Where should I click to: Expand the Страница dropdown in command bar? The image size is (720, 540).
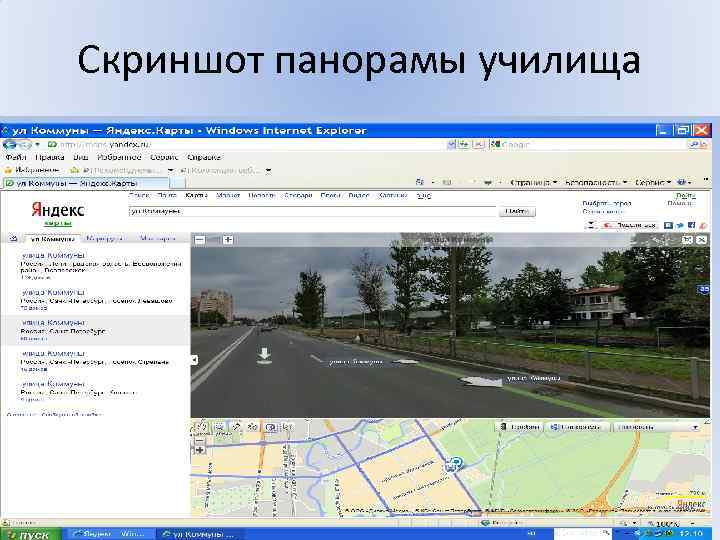point(534,183)
